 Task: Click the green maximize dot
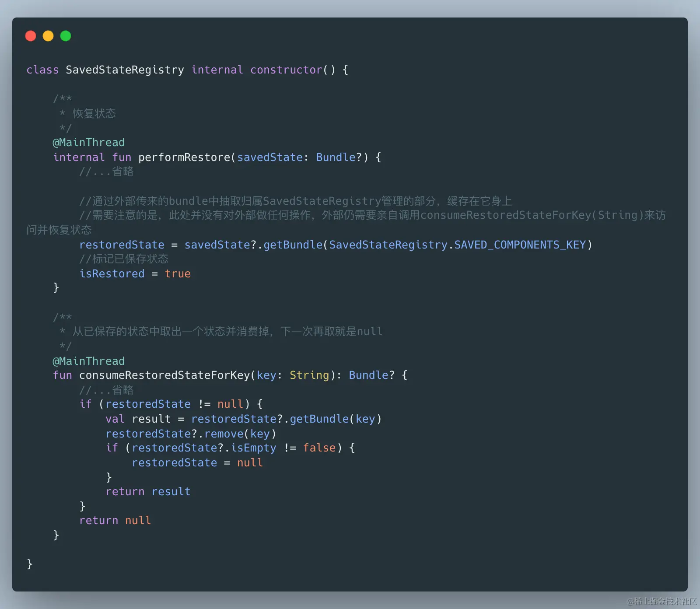[66, 36]
